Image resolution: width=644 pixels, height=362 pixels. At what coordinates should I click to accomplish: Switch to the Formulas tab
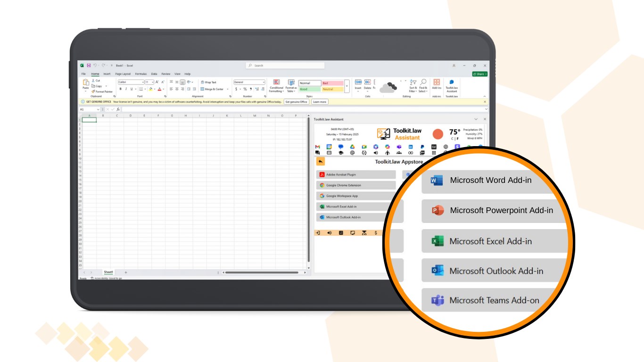point(141,74)
